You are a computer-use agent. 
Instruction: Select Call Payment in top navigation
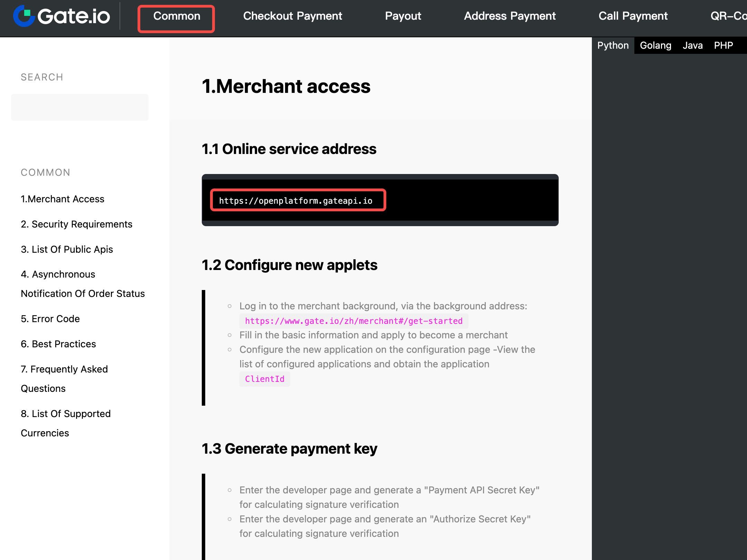coord(633,16)
